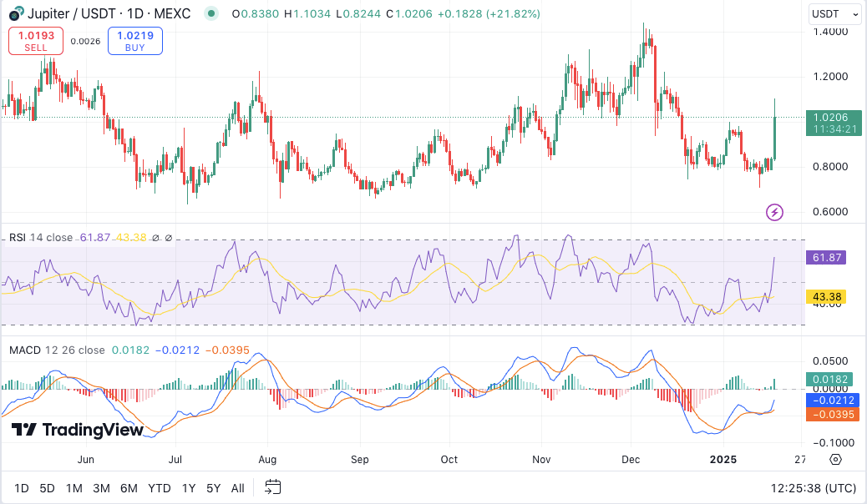Open the purple lightning bolt flash icon

774,212
